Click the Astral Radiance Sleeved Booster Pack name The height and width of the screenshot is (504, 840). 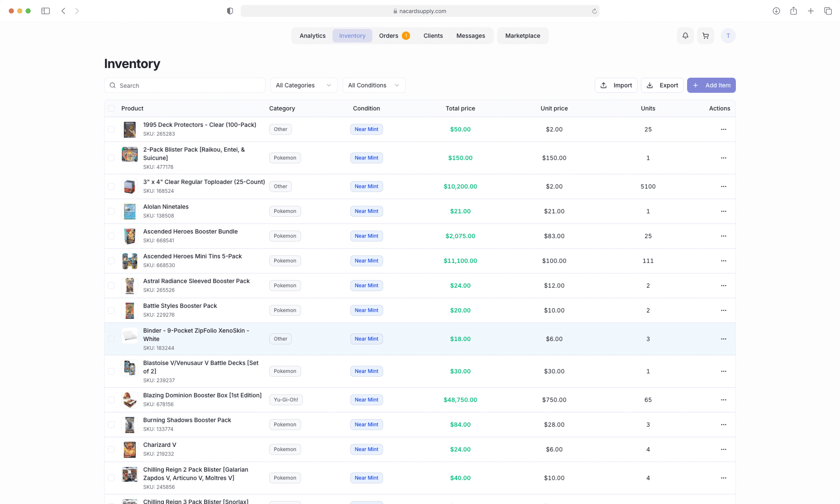(196, 281)
